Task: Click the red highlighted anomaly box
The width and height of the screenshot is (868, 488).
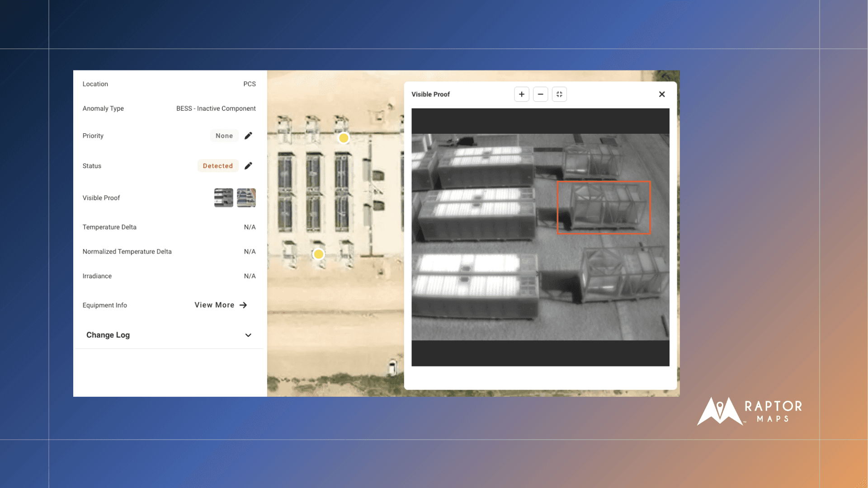Action: 604,207
